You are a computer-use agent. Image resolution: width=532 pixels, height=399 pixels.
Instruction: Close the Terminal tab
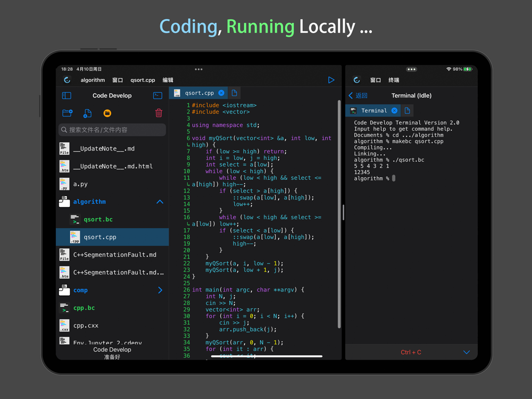pos(394,111)
